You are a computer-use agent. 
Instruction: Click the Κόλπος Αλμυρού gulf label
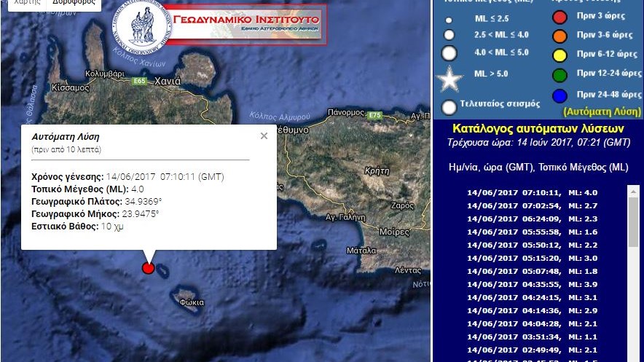280,117
